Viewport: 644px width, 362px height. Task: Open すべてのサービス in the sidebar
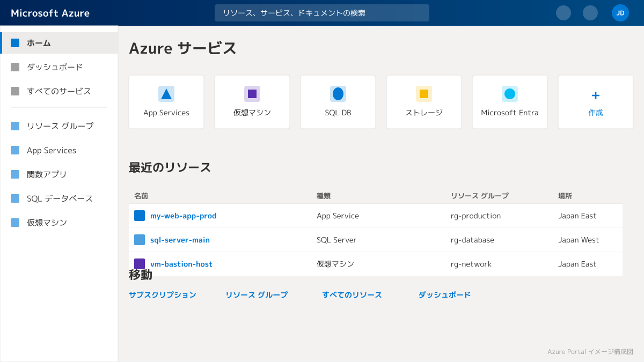point(59,91)
